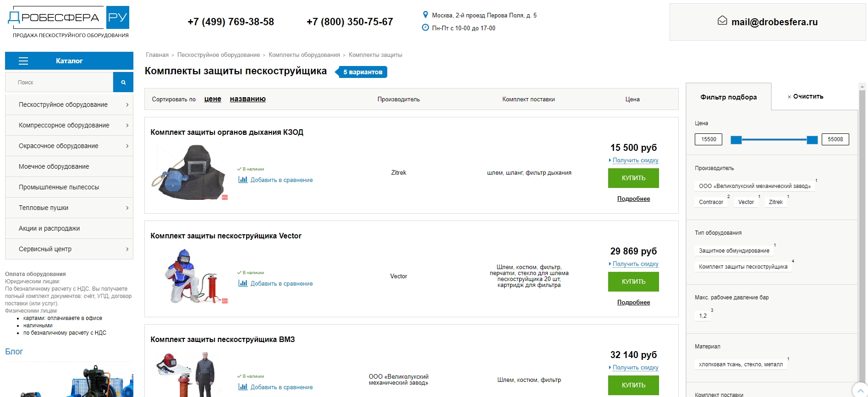
Task: Buy the VMZ kit for 32 140 руб
Action: pos(633,385)
